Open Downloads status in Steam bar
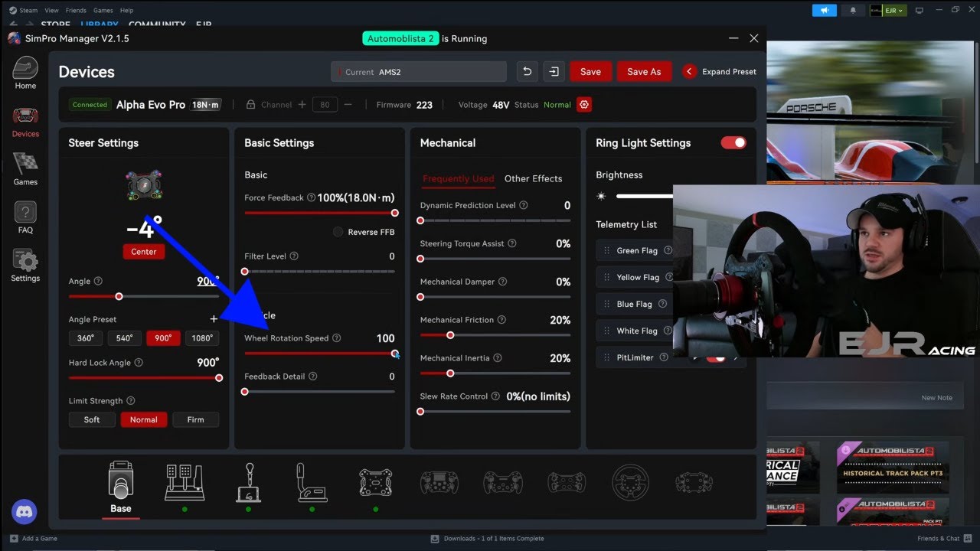This screenshot has width=980, height=551. pyautogui.click(x=488, y=538)
